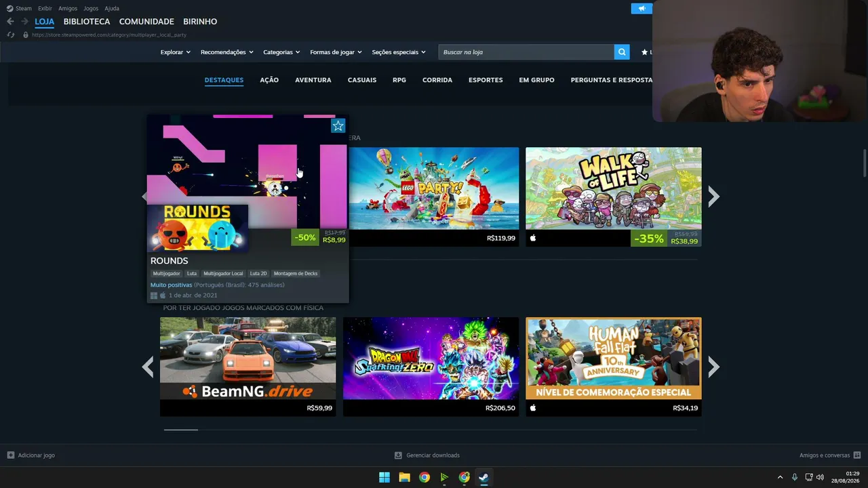The image size is (868, 488).
Task: Expand the Explorar dropdown
Action: [176, 52]
